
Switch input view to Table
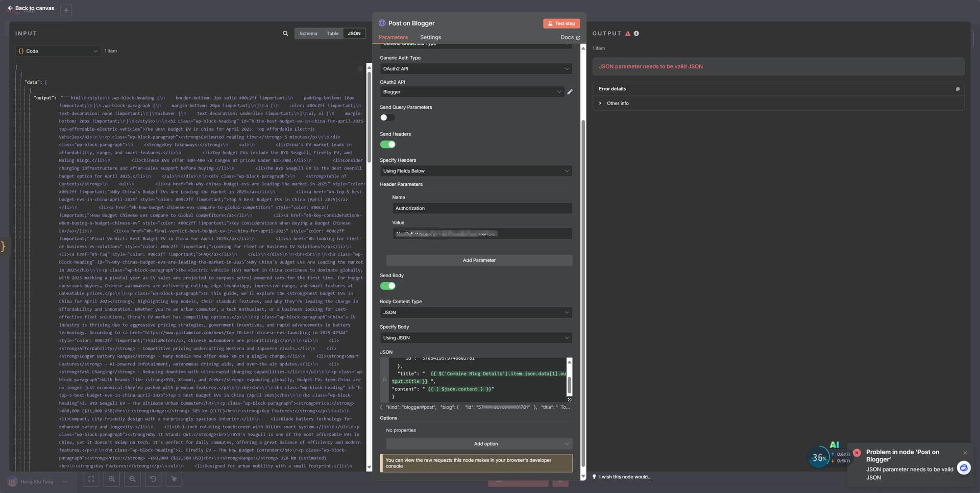point(332,34)
